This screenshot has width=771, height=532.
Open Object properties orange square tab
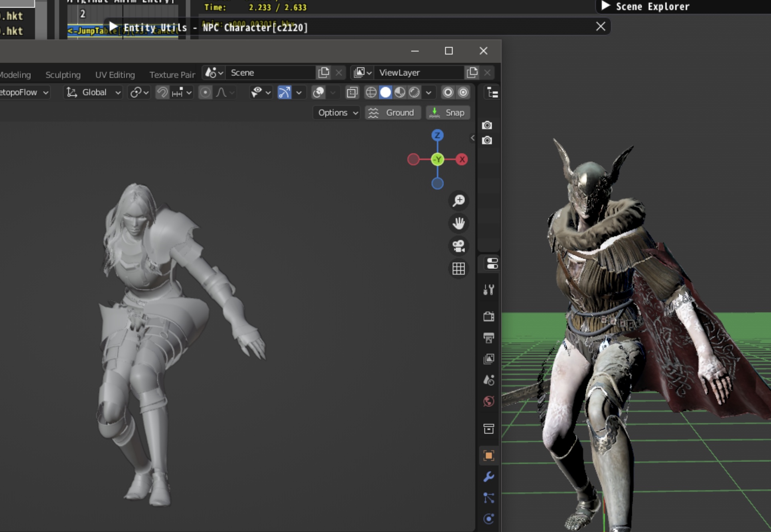coord(489,455)
